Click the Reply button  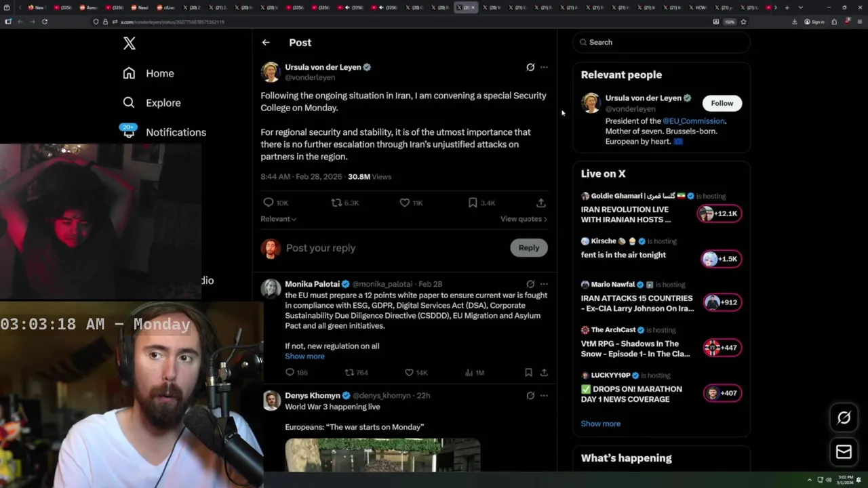tap(528, 247)
